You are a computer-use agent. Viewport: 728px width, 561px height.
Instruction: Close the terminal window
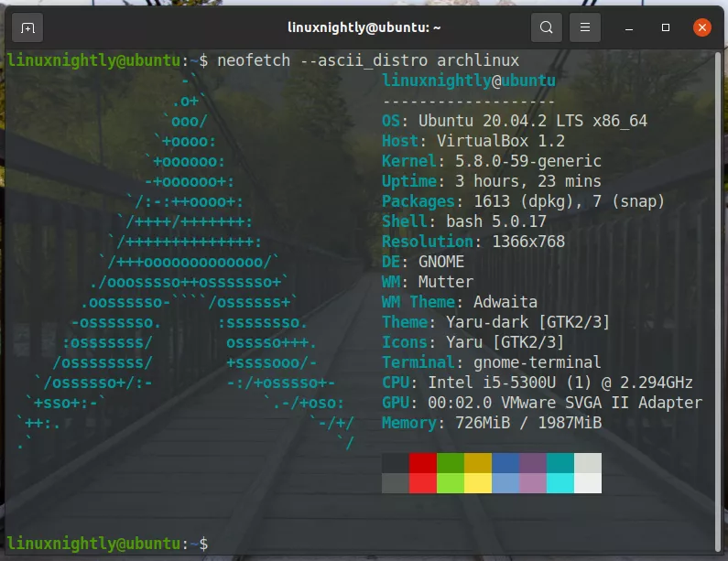702,27
